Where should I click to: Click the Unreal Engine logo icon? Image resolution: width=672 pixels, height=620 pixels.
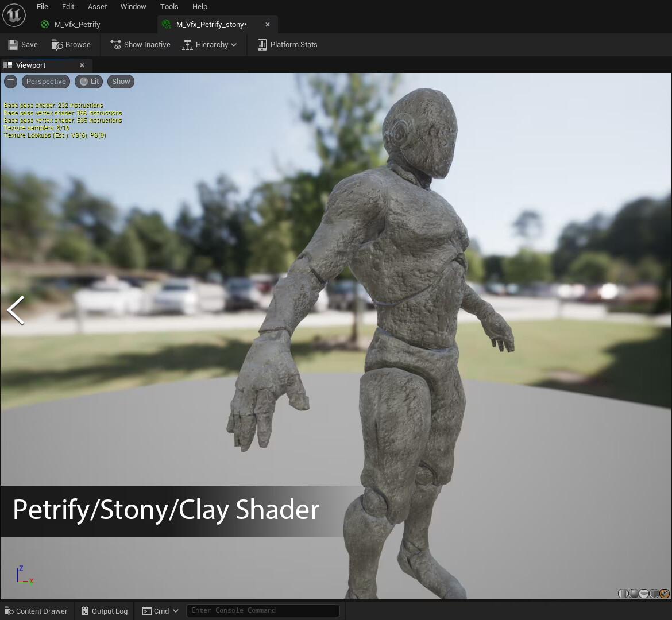coord(14,15)
